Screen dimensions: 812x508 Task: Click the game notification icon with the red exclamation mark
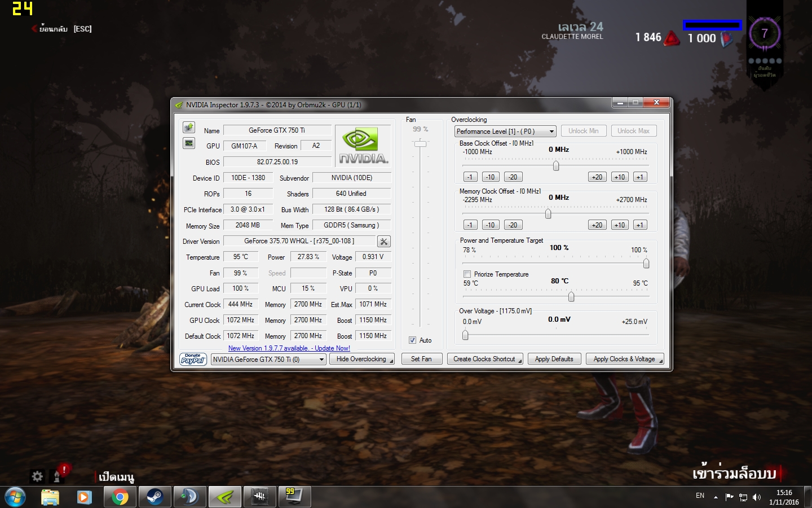coord(58,474)
